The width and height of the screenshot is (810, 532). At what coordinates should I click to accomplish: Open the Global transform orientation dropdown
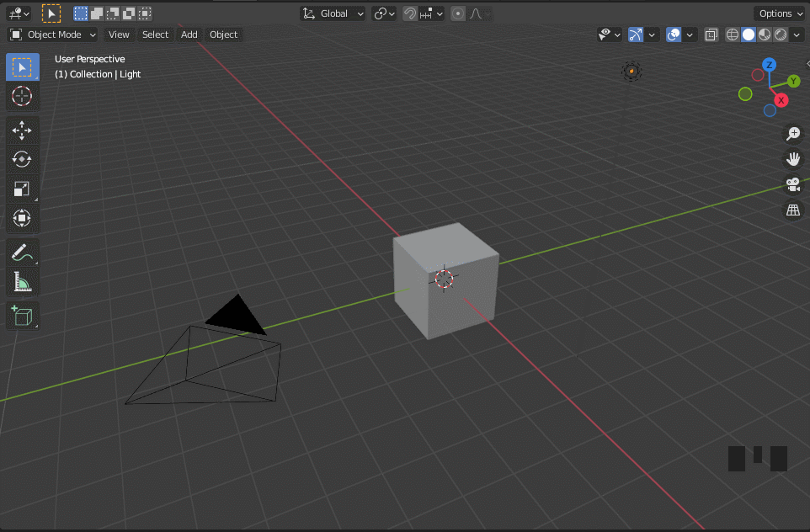[x=333, y=14]
